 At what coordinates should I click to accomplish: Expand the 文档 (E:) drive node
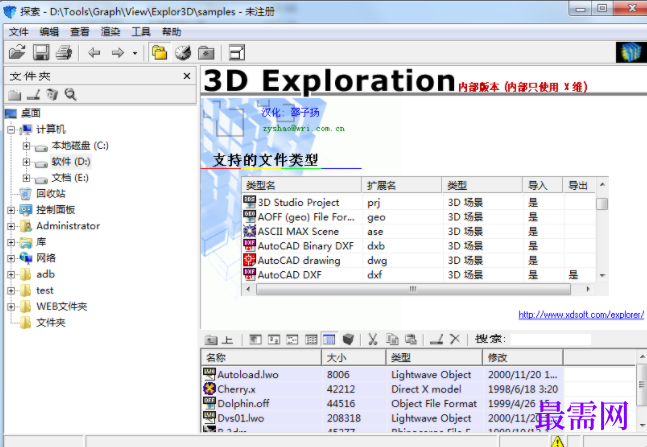tap(26, 178)
